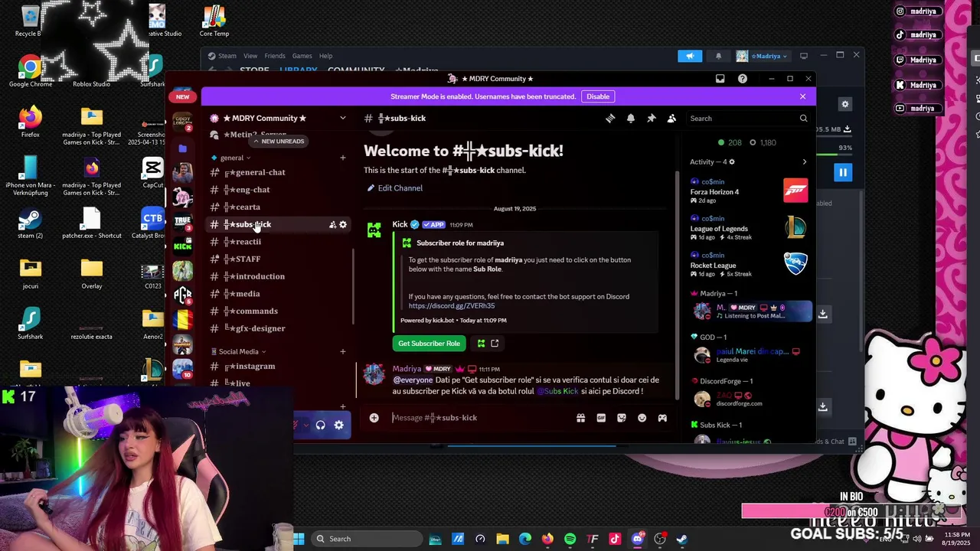Open Forza Horizon 4 activity thumbnail

pyautogui.click(x=795, y=190)
